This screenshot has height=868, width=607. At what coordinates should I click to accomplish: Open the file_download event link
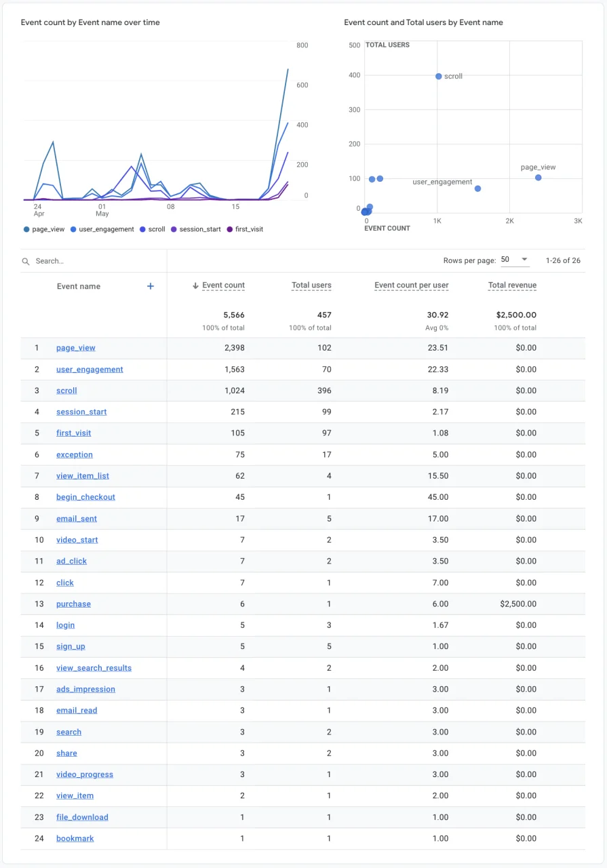click(x=82, y=817)
